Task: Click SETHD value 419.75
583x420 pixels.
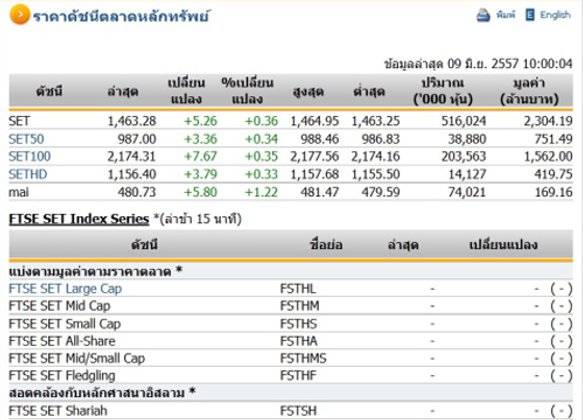Action: 554,174
